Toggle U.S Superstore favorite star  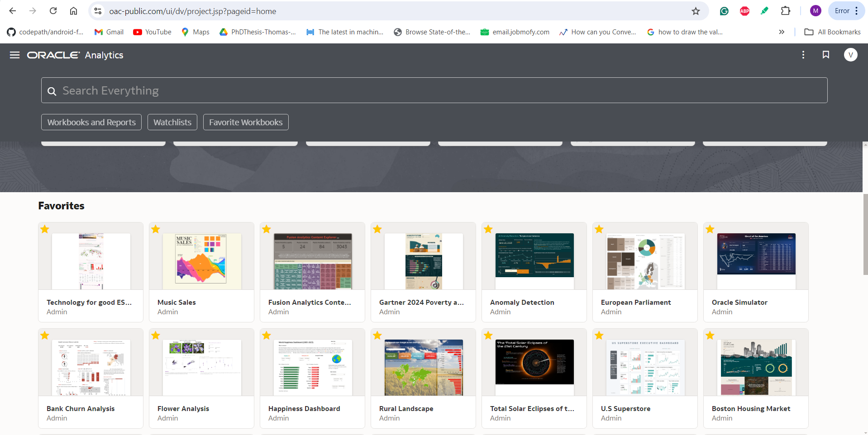(x=599, y=336)
